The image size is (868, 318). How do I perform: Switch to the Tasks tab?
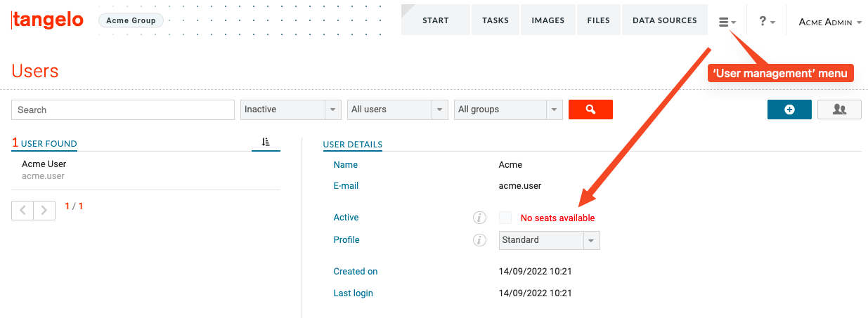(495, 20)
